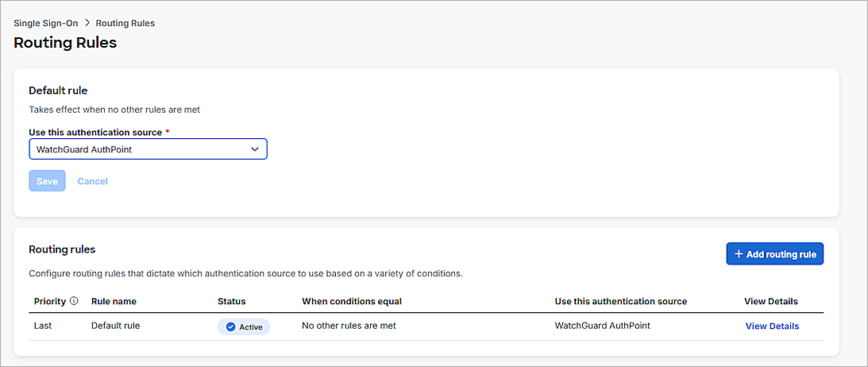Click the Active status checkmark icon
Screen dimensions: 868x367
pyautogui.click(x=230, y=326)
